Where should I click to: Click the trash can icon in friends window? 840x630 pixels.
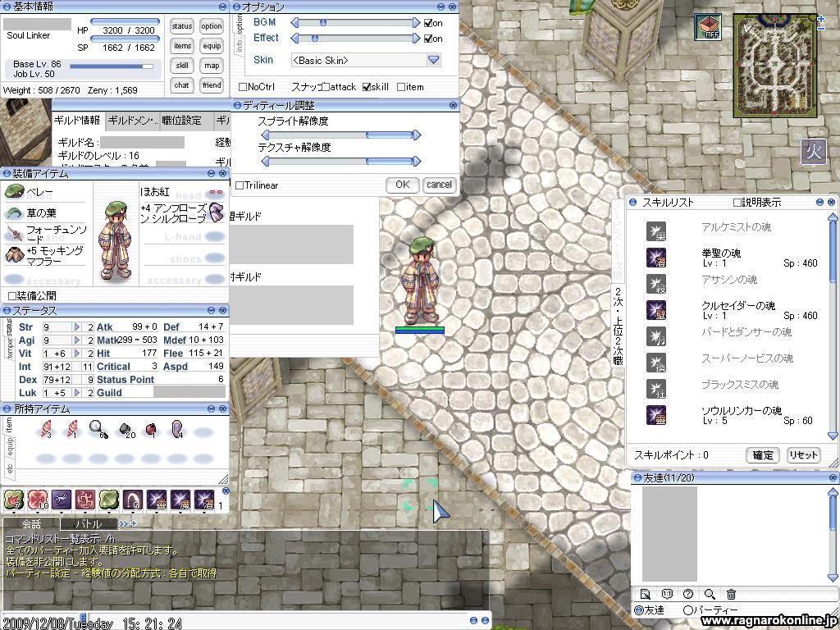pyautogui.click(x=731, y=594)
